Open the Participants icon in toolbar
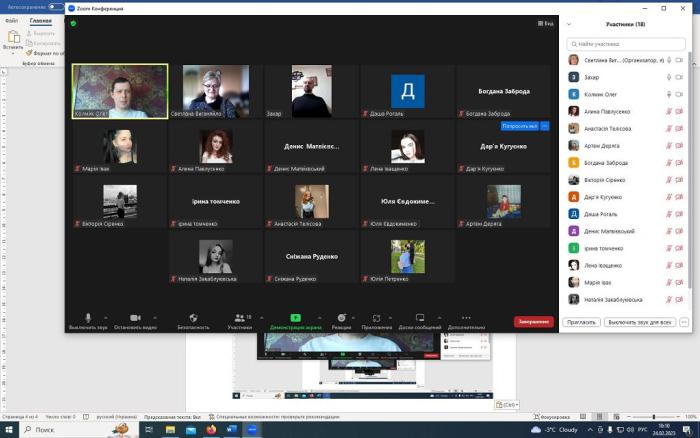The height and width of the screenshot is (438, 700). tap(239, 318)
